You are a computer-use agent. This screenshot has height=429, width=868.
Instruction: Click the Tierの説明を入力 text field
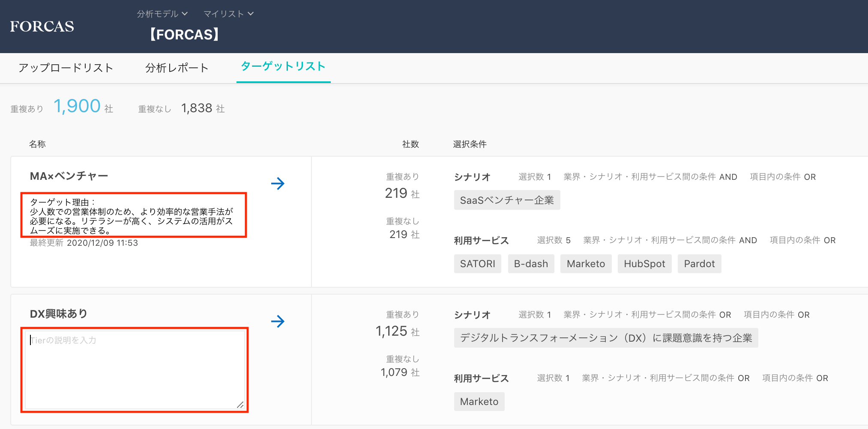coord(134,369)
